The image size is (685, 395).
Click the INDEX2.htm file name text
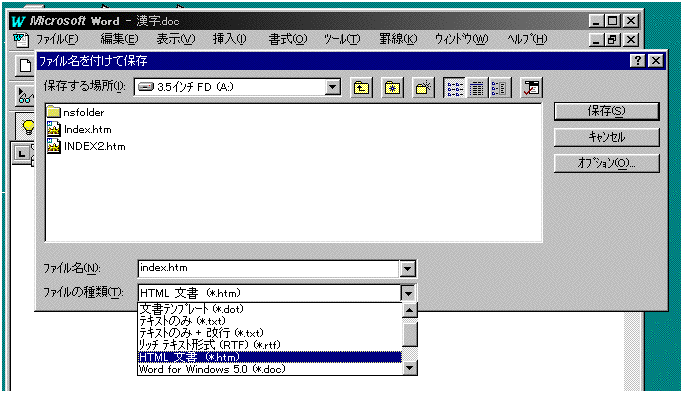coord(94,146)
